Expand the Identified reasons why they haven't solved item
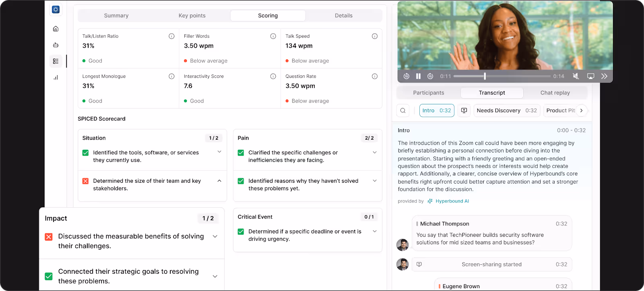644x291 pixels. (375, 181)
